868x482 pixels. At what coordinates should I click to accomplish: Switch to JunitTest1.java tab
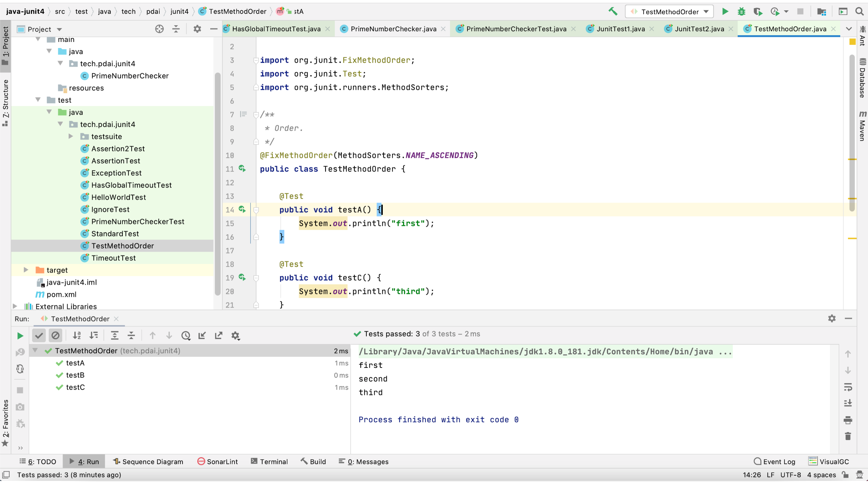(620, 29)
